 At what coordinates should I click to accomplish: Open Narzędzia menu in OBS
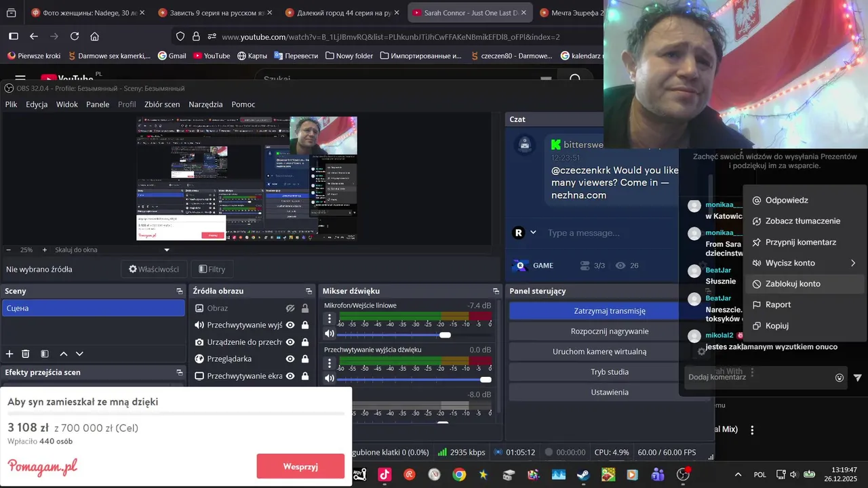[205, 104]
